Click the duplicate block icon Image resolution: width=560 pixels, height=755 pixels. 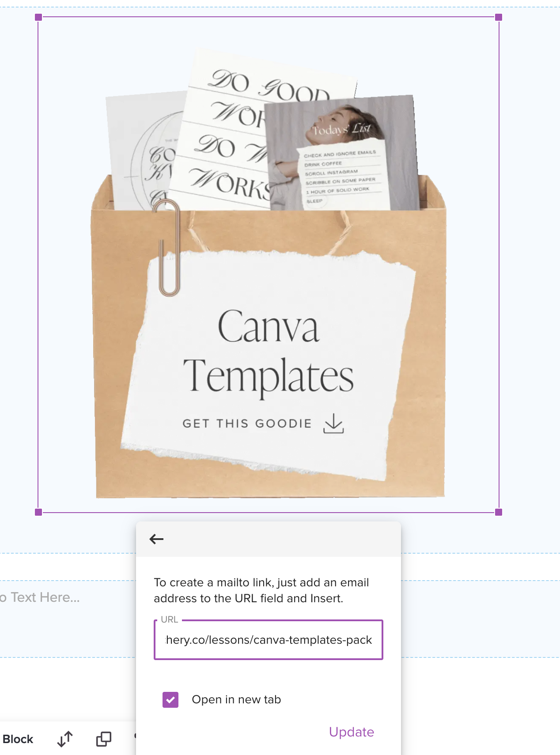tap(104, 739)
